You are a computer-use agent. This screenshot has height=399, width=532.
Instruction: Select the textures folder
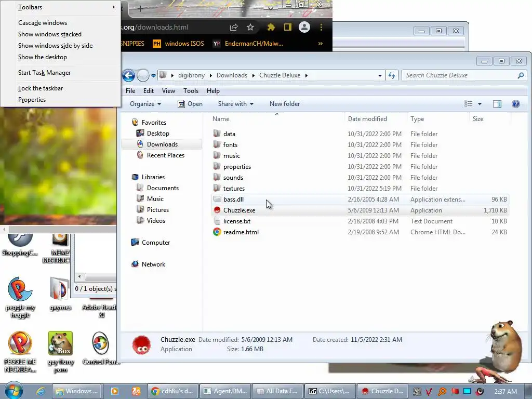pyautogui.click(x=234, y=188)
